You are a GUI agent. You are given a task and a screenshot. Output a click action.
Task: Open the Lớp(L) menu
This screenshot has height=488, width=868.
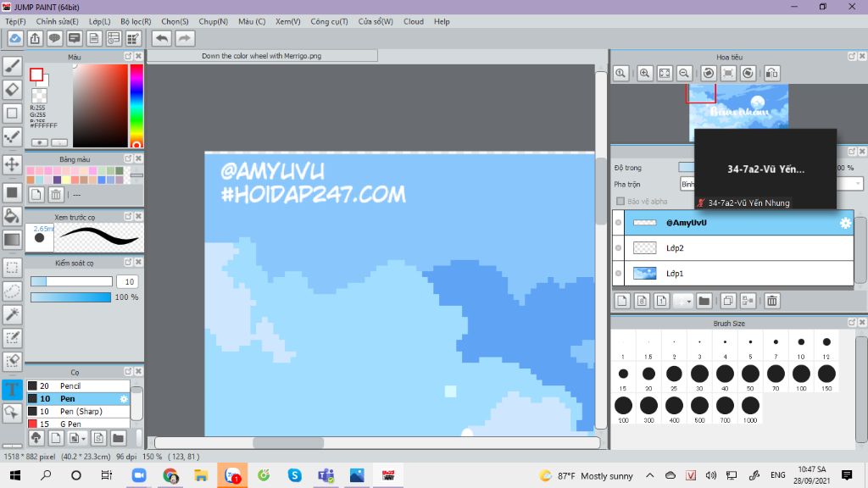(x=100, y=21)
